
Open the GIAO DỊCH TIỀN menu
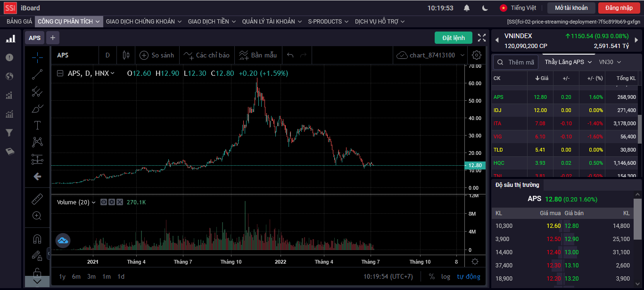pyautogui.click(x=212, y=22)
